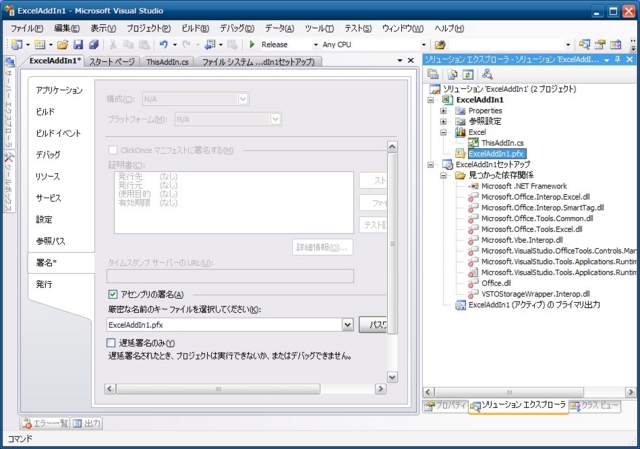Click the signing page vertical scrollbar down arrow
The height and width of the screenshot is (449, 640).
(392, 377)
